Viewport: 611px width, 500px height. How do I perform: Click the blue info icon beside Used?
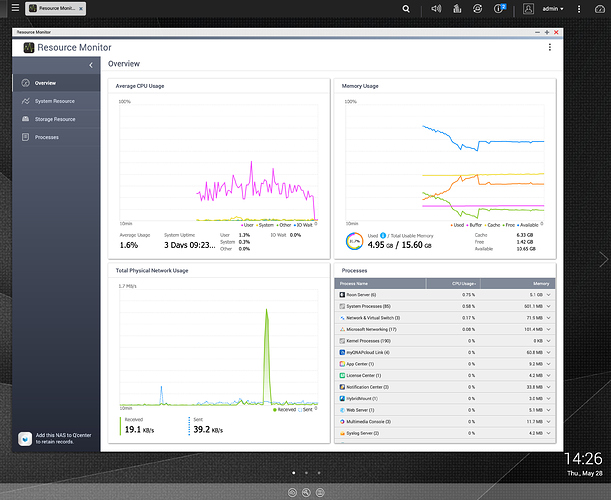[383, 235]
